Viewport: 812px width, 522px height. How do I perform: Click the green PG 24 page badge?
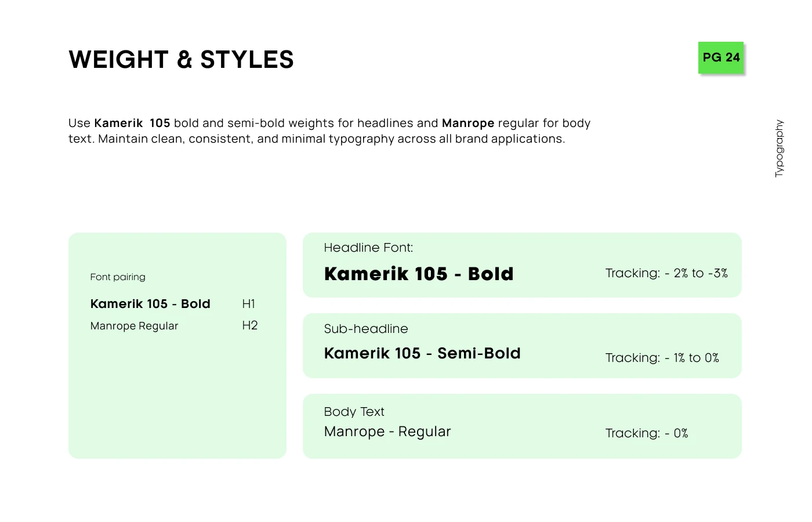pyautogui.click(x=721, y=57)
